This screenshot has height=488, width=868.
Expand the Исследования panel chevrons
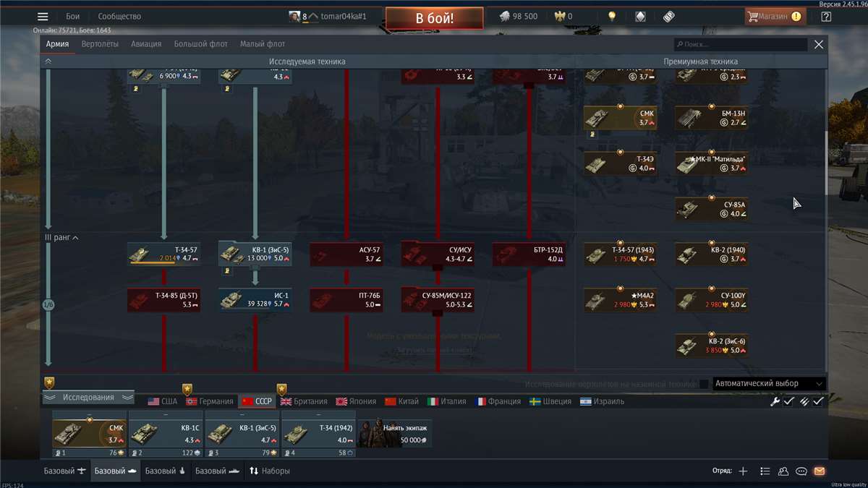[88, 398]
